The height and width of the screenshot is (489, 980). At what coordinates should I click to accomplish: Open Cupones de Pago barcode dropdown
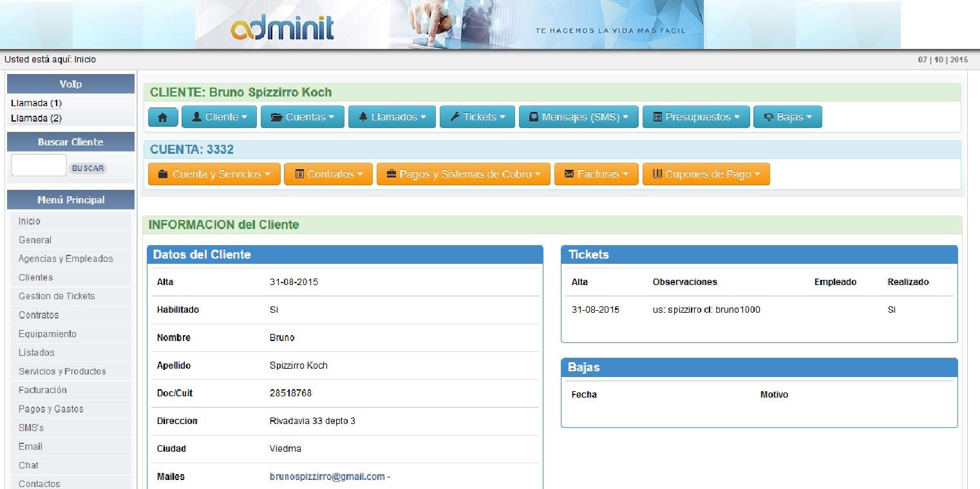pos(706,174)
